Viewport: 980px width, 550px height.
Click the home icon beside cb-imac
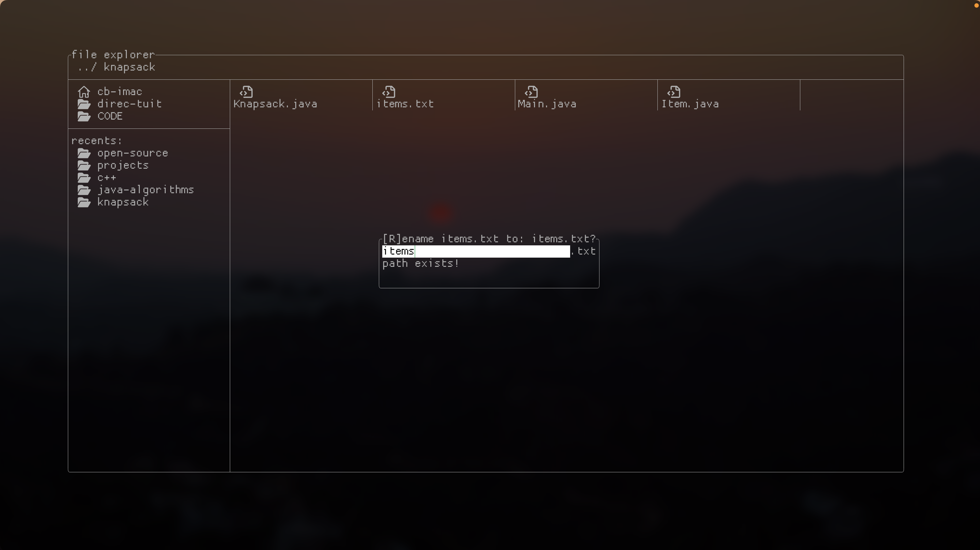(x=84, y=92)
